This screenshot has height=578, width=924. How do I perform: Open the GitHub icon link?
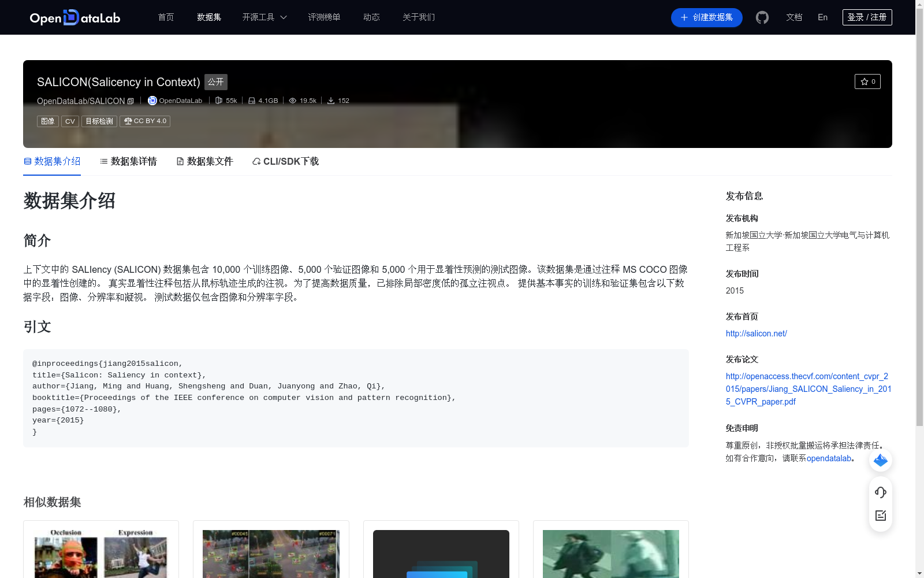[x=762, y=17]
